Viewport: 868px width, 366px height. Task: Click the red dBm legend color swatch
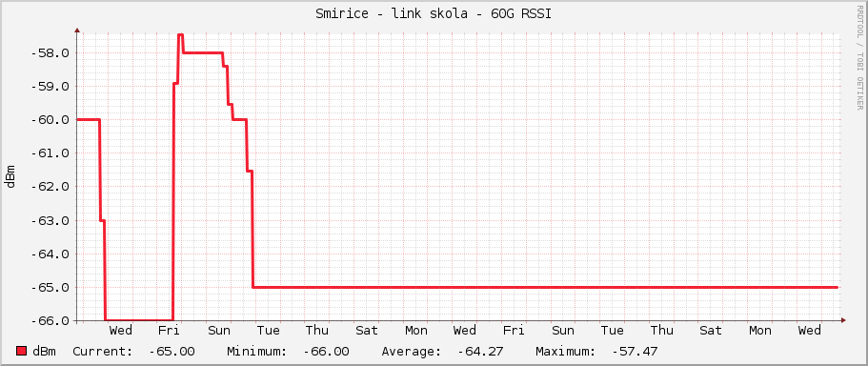click(x=22, y=351)
